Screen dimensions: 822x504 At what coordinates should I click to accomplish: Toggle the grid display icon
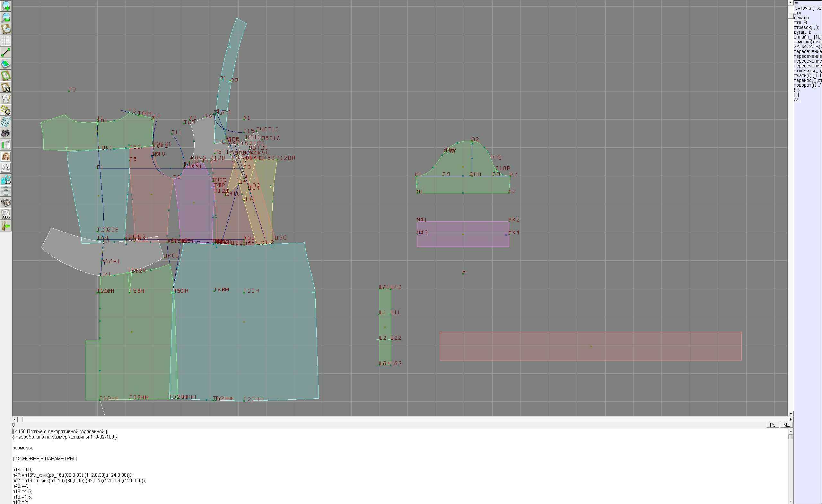tap(6, 41)
